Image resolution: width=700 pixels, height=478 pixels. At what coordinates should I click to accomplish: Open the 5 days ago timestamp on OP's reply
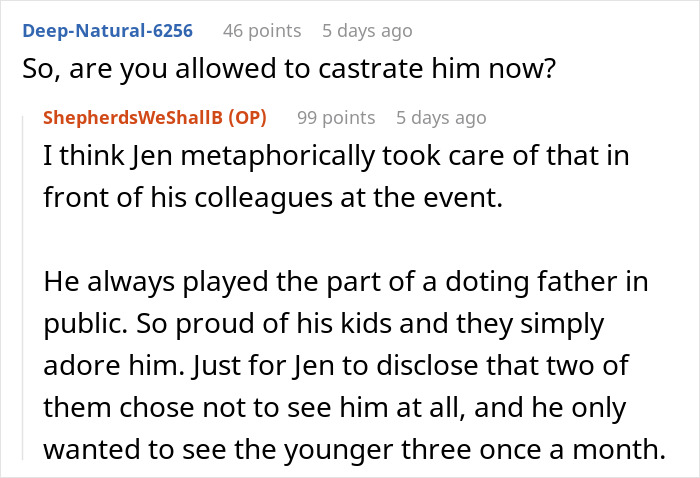point(441,118)
